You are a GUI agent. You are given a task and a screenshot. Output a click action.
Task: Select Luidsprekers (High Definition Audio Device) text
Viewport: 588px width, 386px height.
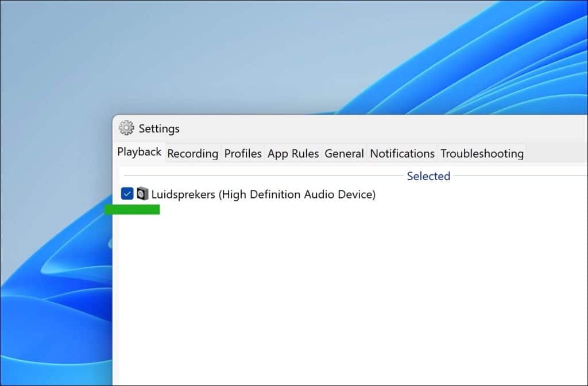coord(263,194)
